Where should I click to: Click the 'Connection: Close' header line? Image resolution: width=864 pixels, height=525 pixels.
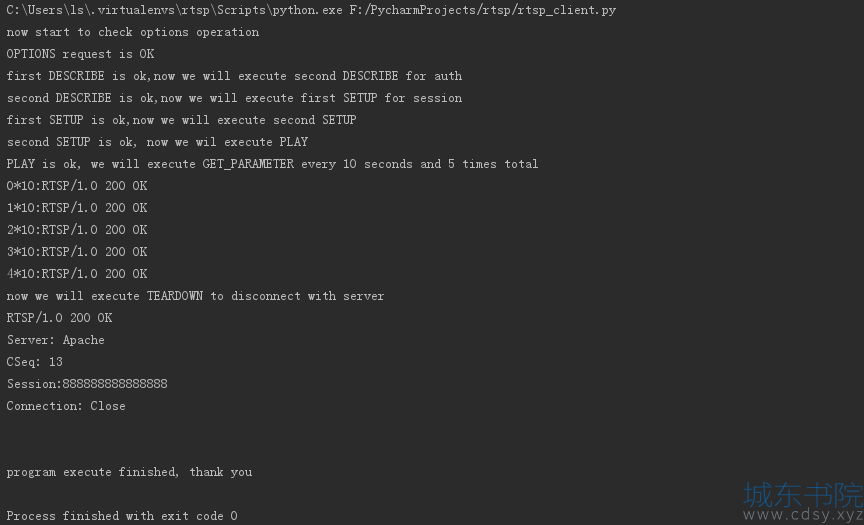[x=66, y=406]
